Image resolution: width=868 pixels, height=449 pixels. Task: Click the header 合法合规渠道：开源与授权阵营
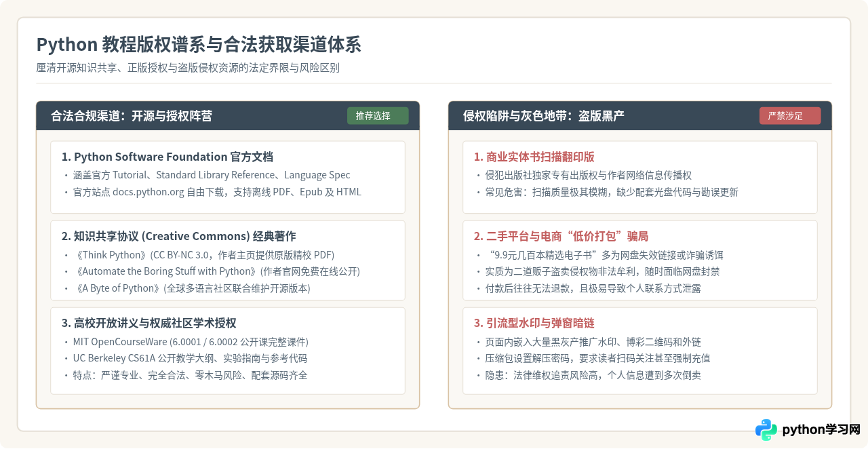pos(132,116)
